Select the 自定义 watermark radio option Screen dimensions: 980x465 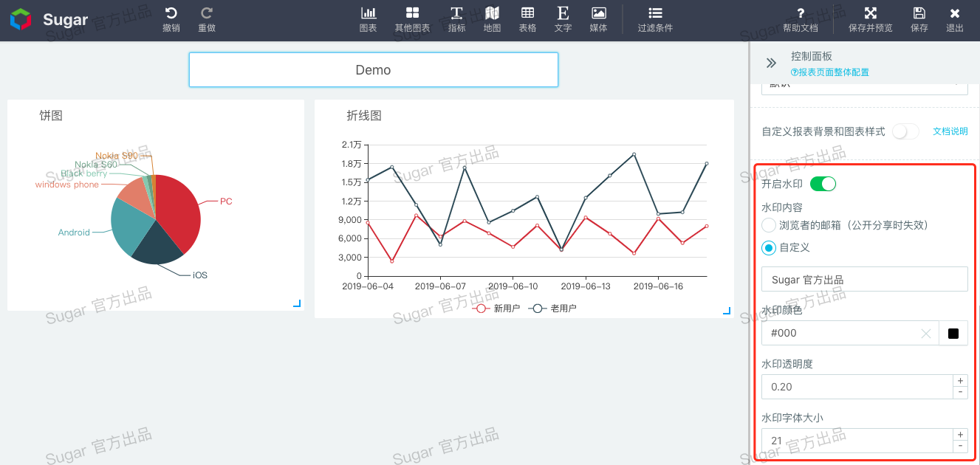[x=769, y=248]
